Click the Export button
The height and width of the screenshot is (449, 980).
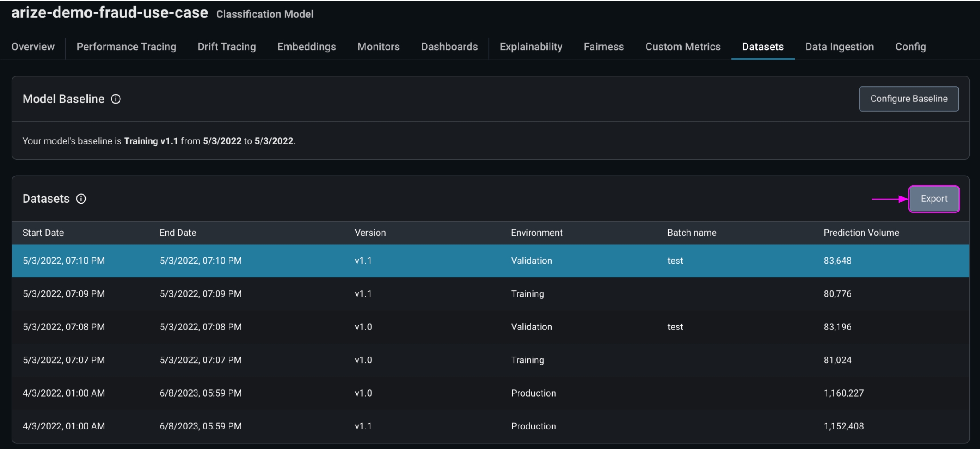pyautogui.click(x=933, y=199)
